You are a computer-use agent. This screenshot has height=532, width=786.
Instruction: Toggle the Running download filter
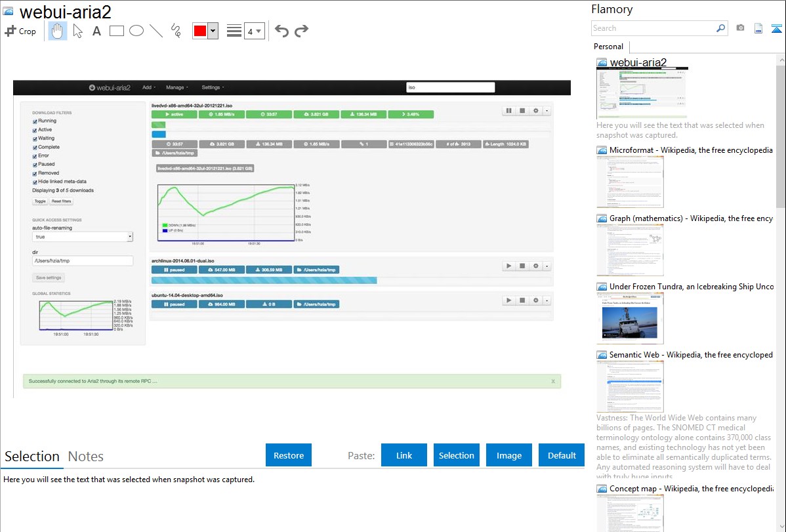pos(35,121)
